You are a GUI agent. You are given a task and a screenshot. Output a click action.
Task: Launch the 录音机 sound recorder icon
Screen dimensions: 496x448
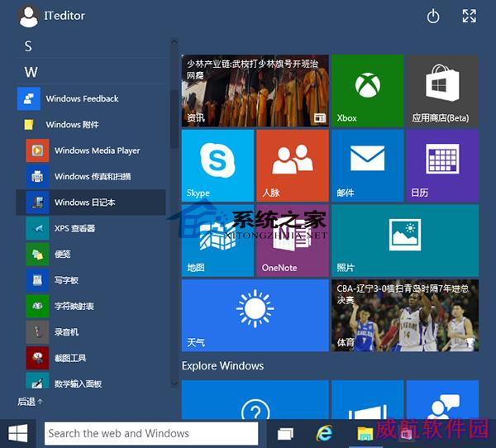click(37, 332)
